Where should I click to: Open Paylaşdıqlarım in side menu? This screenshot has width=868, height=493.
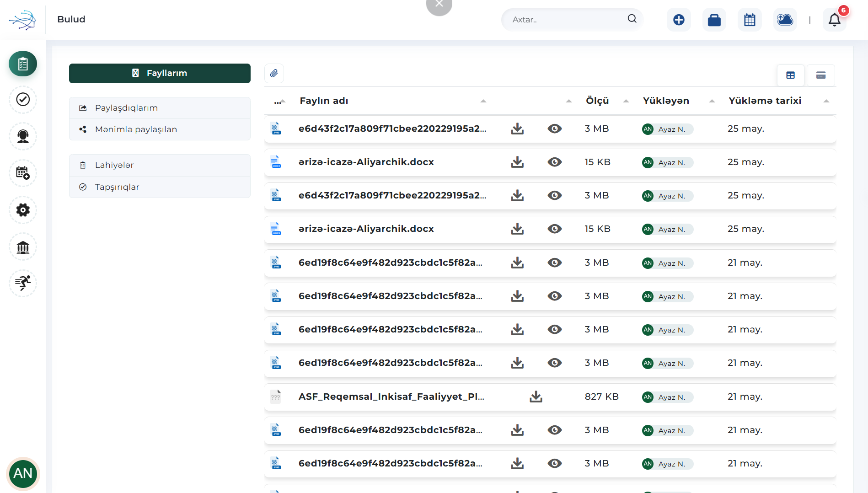click(160, 108)
